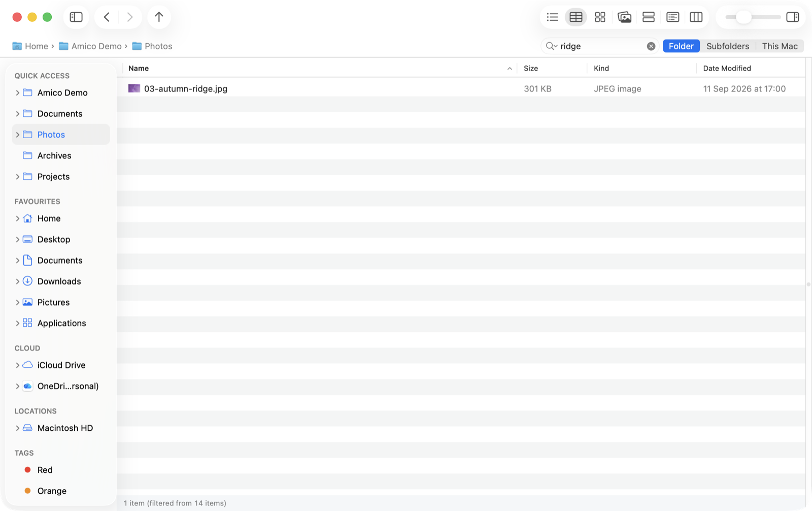This screenshot has width=812, height=511.
Task: Set search scope to This Mac
Action: 780,46
